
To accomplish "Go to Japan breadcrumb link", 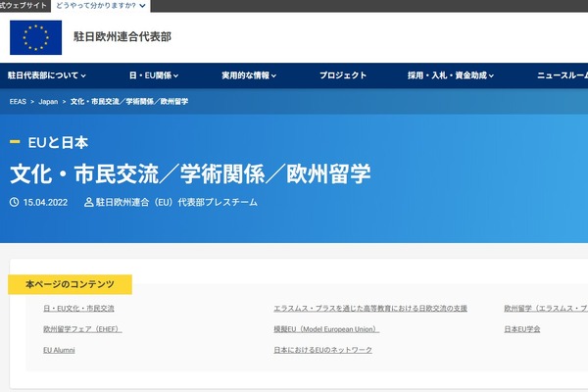I will (48, 102).
